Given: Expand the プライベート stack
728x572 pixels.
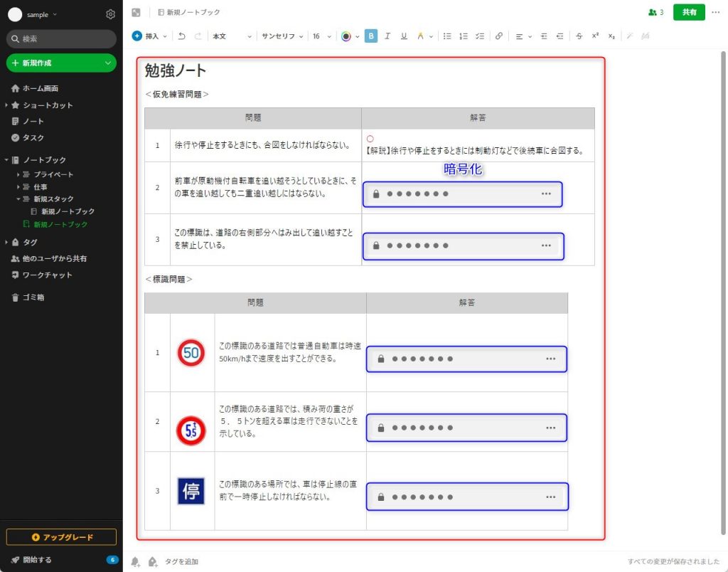Looking at the screenshot, I should click(18, 174).
